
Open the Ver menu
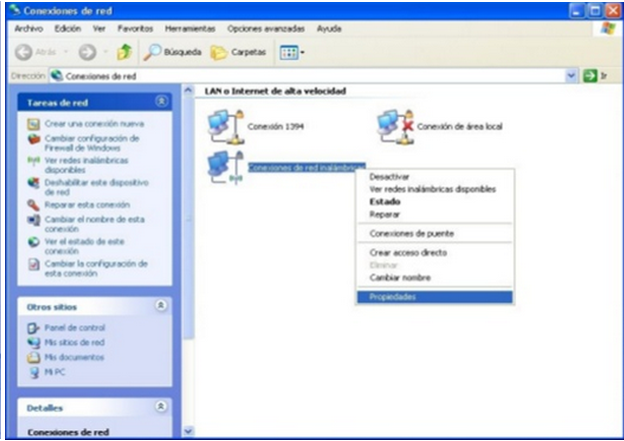pyautogui.click(x=99, y=29)
